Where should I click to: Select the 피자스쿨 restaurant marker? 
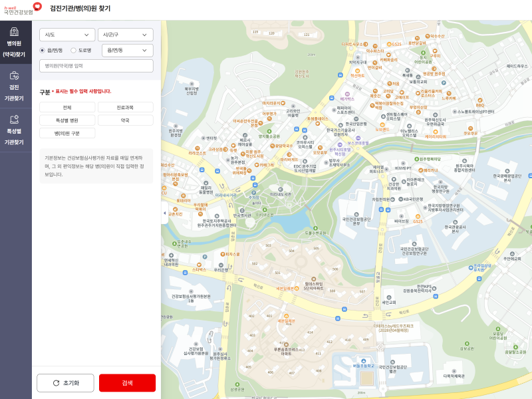tap(223, 254)
